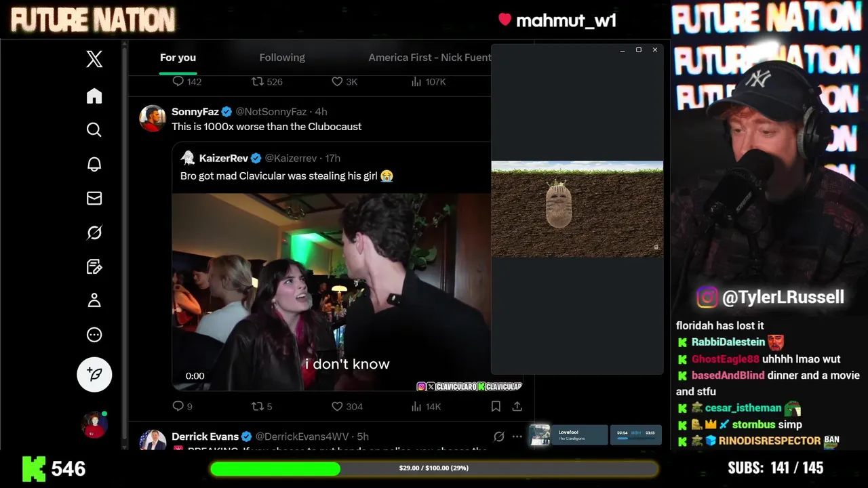Bookmark SonnyFaz's post

(x=496, y=406)
